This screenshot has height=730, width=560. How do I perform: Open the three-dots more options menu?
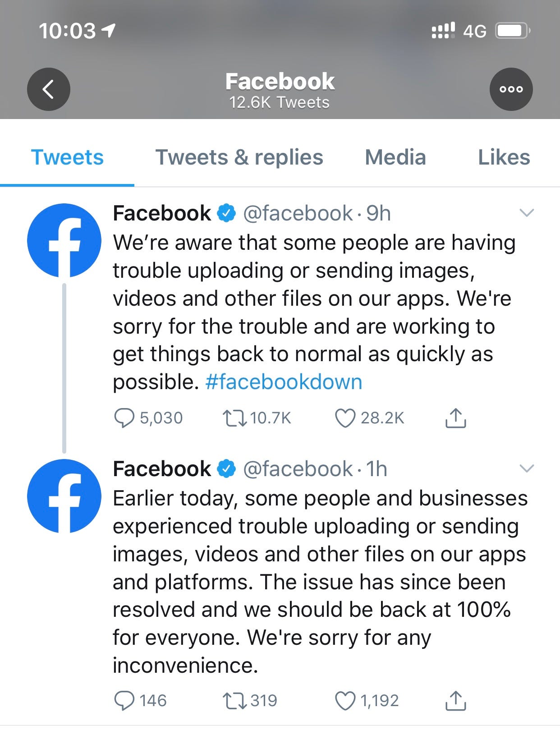point(511,89)
